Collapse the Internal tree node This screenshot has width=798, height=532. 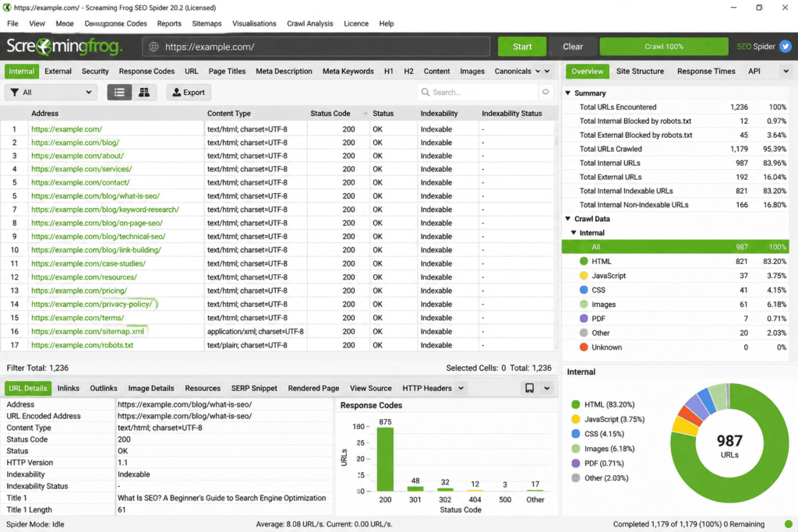tap(574, 232)
